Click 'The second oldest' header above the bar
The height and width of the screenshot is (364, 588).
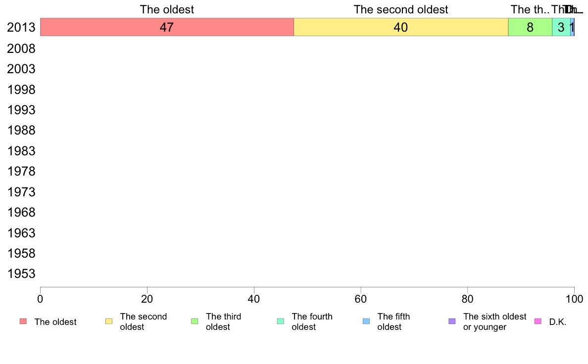(401, 9)
